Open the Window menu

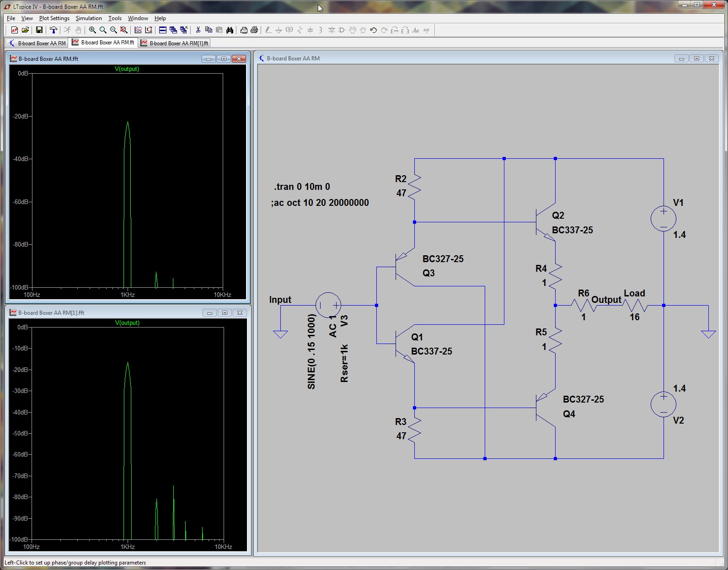coord(138,18)
